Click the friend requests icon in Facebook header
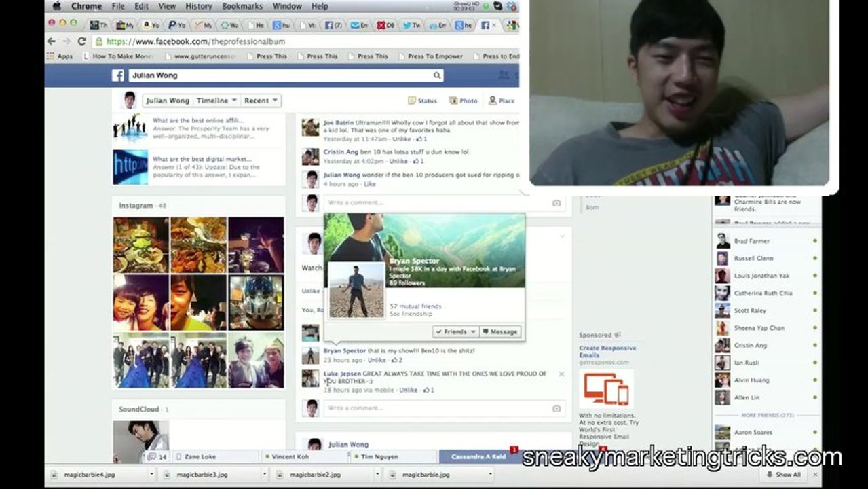Image resolution: width=868 pixels, height=489 pixels. click(504, 75)
